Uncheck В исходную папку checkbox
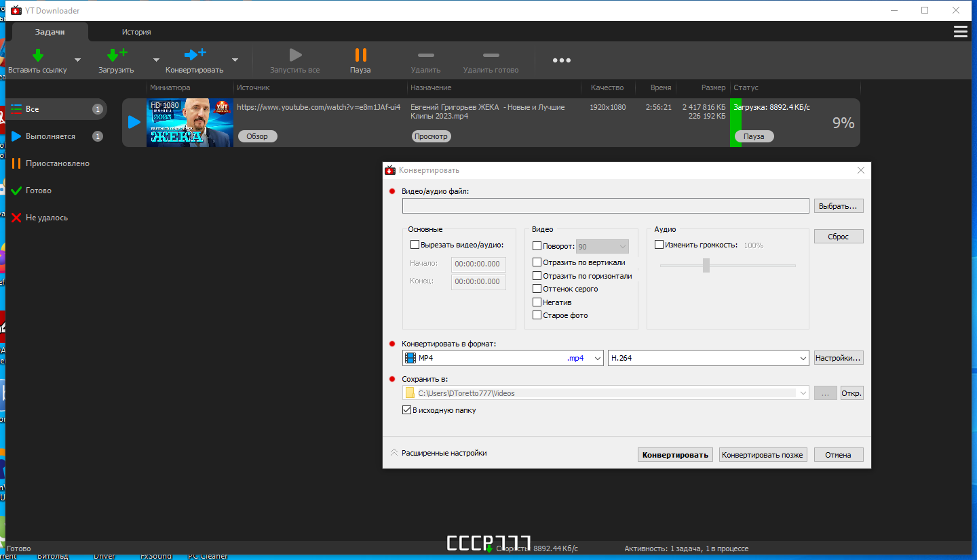Screen dimensions: 977x560 pyautogui.click(x=406, y=410)
